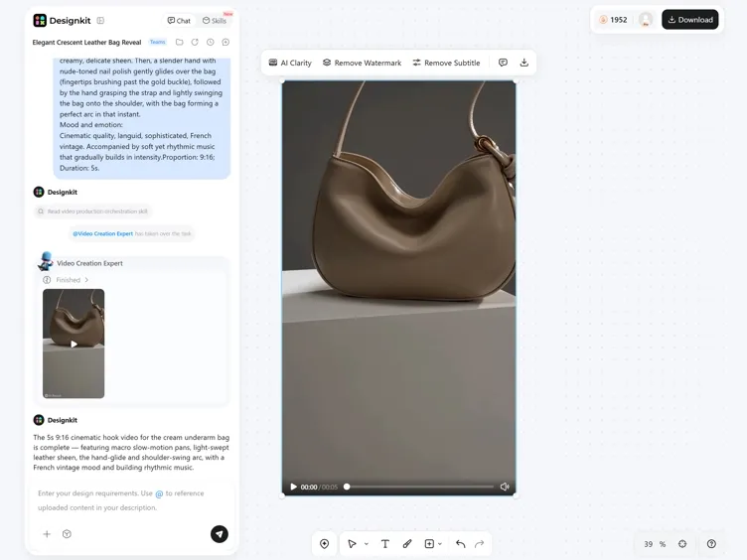The image size is (747, 560).
Task: Click the Designkit logo icon
Action: click(x=40, y=21)
